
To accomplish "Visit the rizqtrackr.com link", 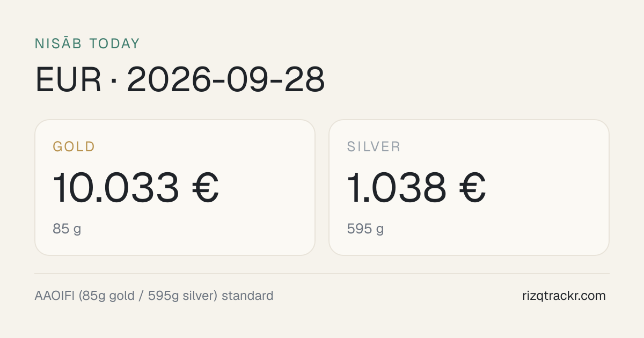I will click(x=564, y=296).
